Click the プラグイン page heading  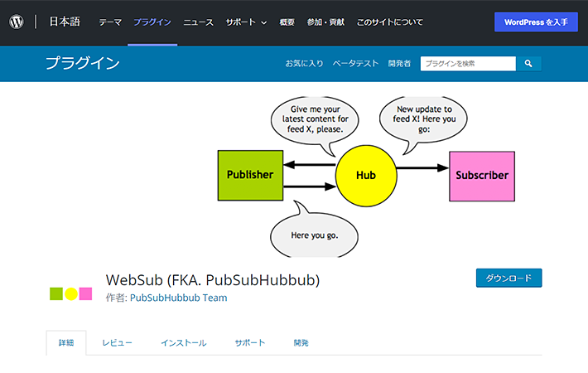[83, 63]
